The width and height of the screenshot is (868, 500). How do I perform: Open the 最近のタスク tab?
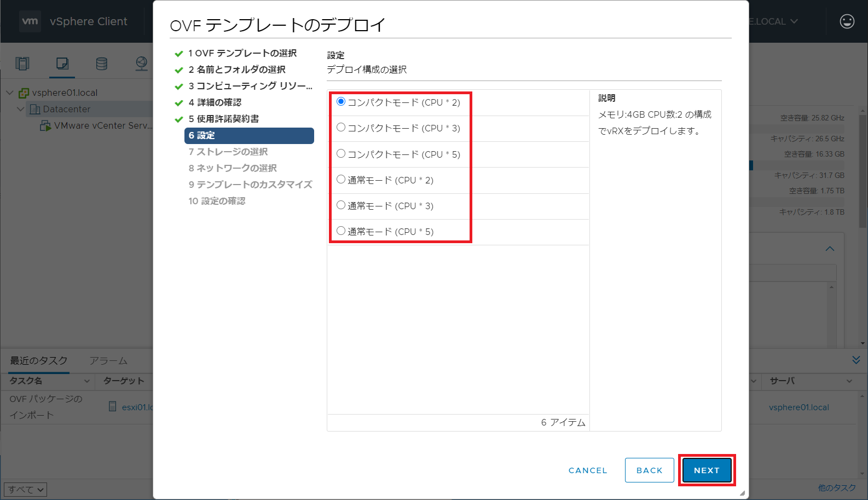tap(39, 360)
